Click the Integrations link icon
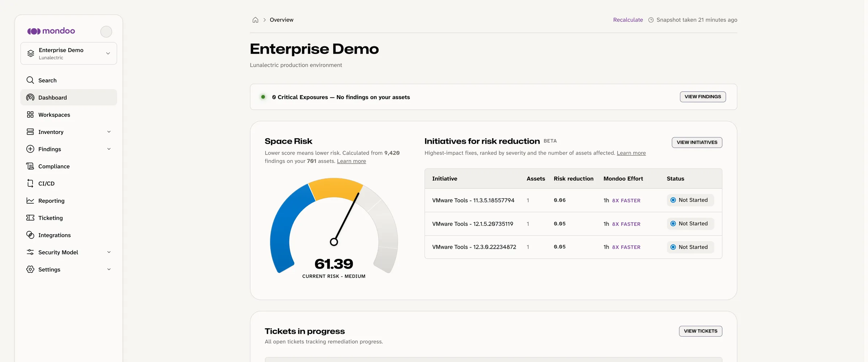Screen dimensions: 868x362 (30, 235)
